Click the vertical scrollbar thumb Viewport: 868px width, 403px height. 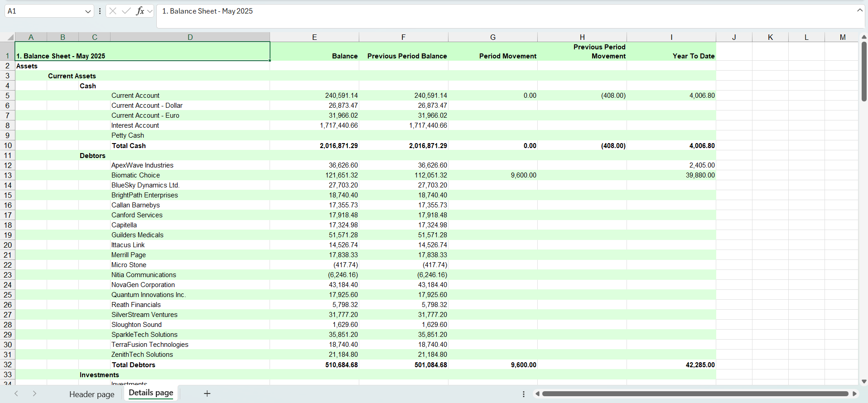864,72
